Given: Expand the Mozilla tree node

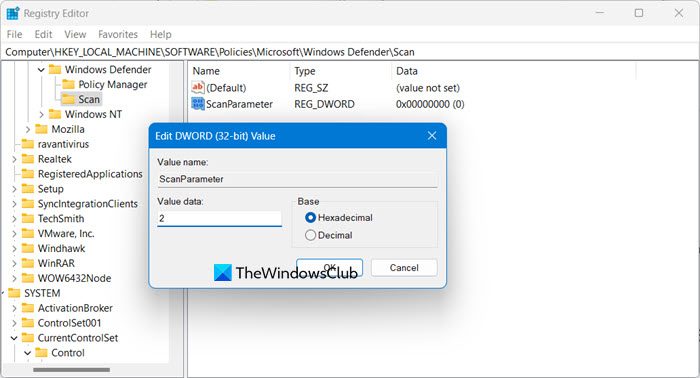Looking at the screenshot, I should tap(28, 129).
